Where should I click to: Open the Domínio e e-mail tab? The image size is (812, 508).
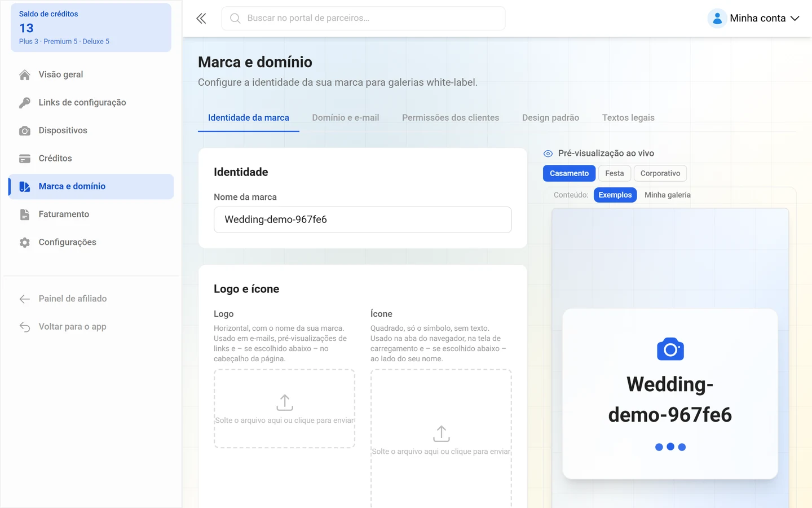tap(346, 117)
